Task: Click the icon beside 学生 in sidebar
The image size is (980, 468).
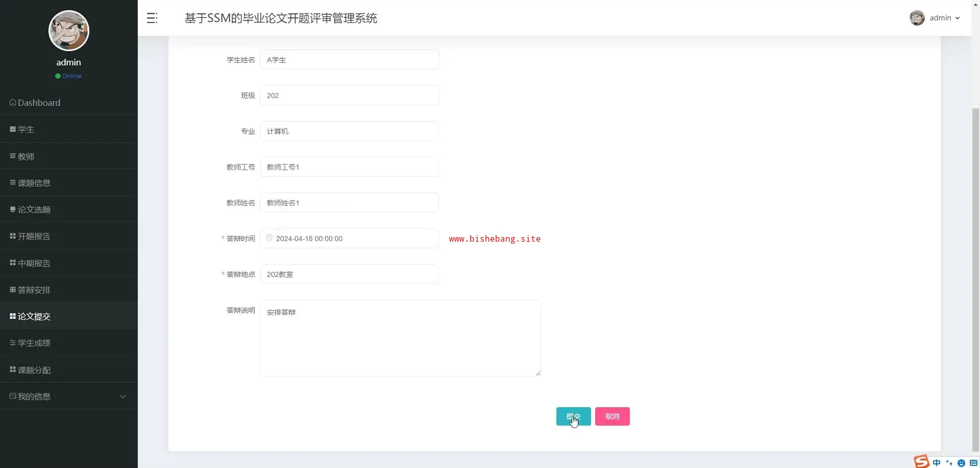Action: (13, 129)
